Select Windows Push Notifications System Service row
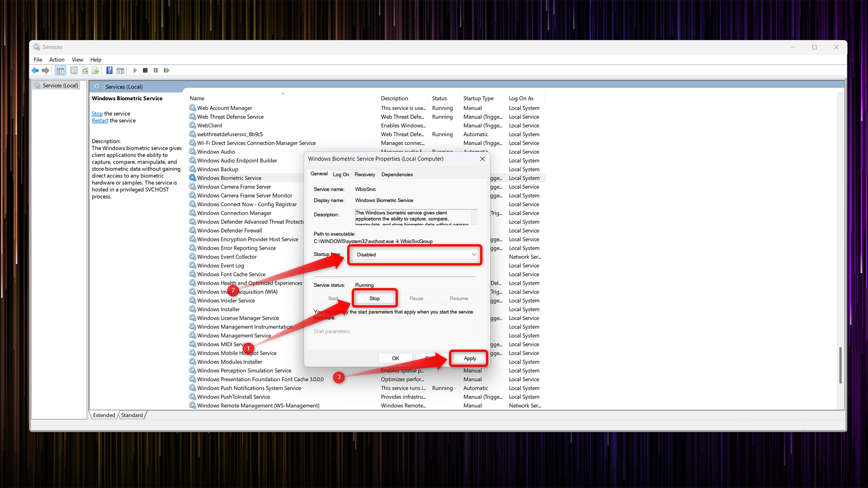 pos(366,388)
